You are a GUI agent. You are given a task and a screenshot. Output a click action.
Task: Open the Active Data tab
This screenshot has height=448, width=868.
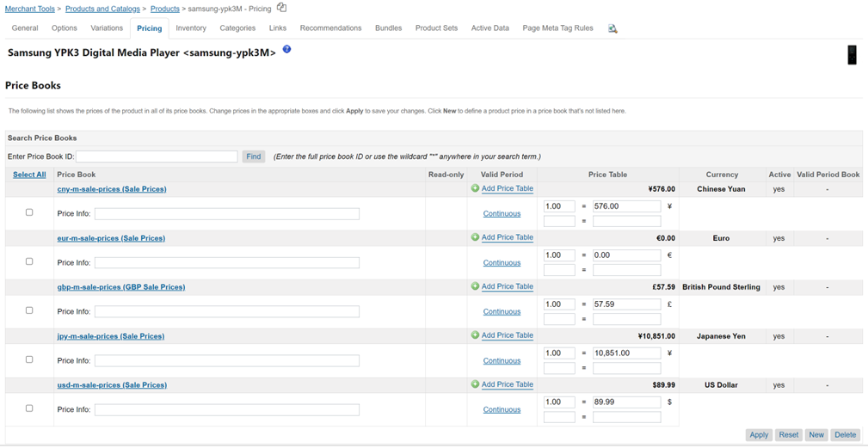(x=489, y=28)
